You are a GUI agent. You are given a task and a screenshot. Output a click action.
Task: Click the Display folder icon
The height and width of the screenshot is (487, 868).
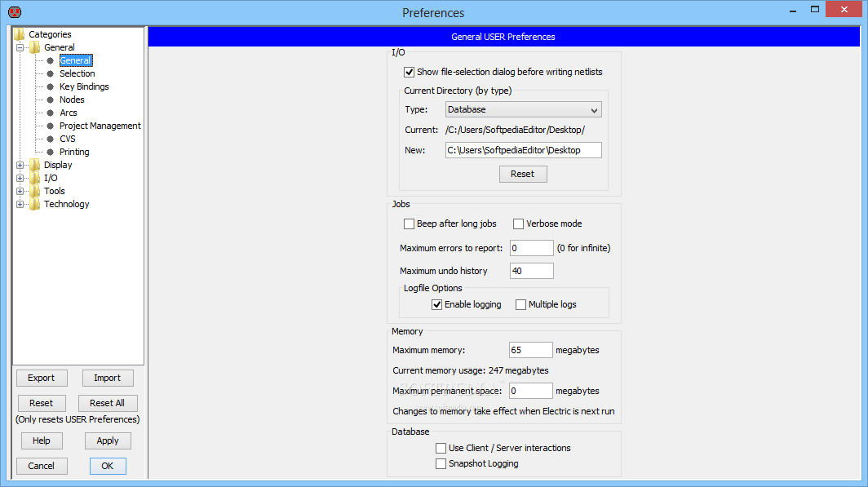(35, 165)
